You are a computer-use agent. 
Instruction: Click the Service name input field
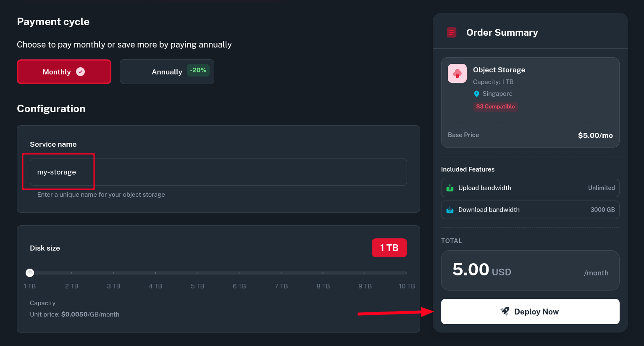[x=218, y=172]
